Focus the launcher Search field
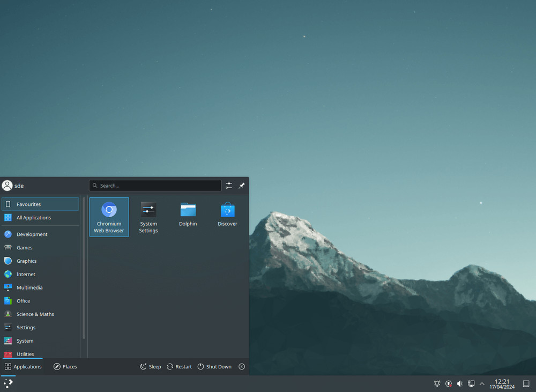The width and height of the screenshot is (536, 392). (155, 186)
